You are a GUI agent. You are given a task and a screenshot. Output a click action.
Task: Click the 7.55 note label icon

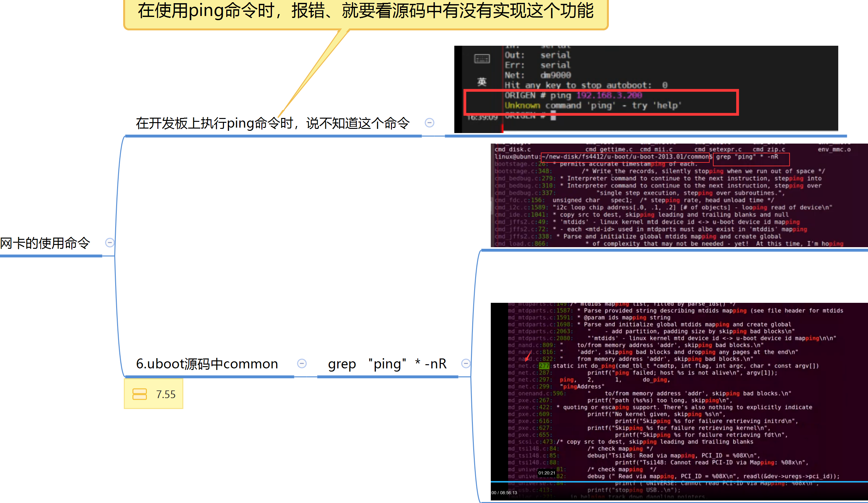coord(139,394)
